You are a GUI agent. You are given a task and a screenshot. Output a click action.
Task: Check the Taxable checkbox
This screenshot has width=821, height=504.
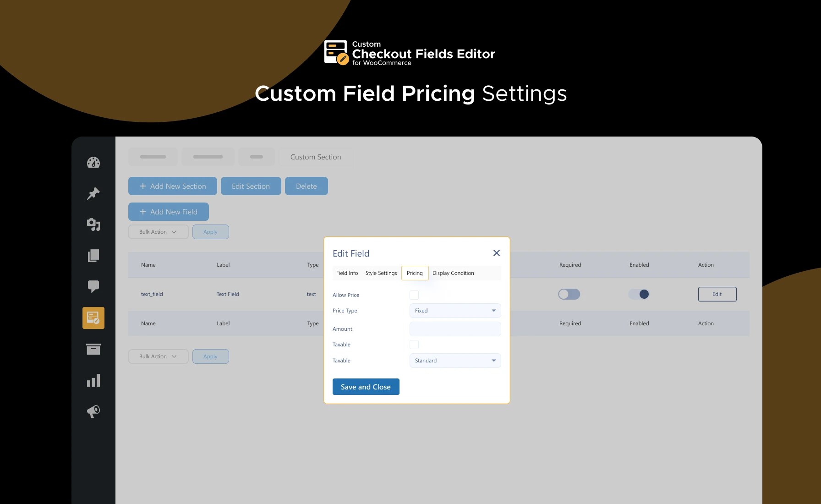414,344
